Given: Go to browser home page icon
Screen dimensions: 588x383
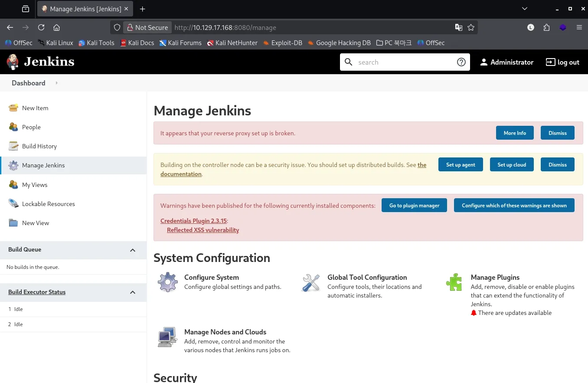Looking at the screenshot, I should tap(56, 27).
